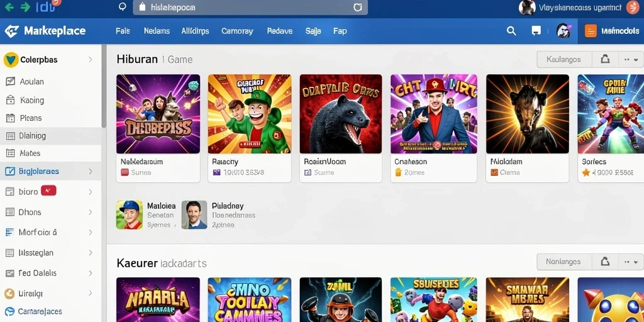Screen dimensions: 644x322
Task: Click the Kaulangos button
Action: click(x=564, y=60)
